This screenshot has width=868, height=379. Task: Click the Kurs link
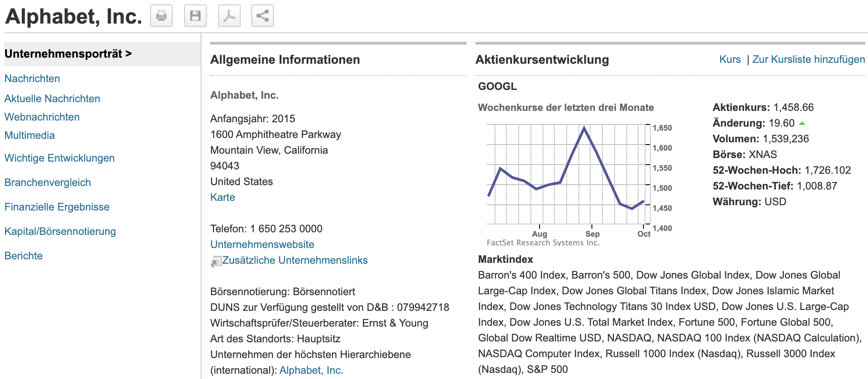730,59
